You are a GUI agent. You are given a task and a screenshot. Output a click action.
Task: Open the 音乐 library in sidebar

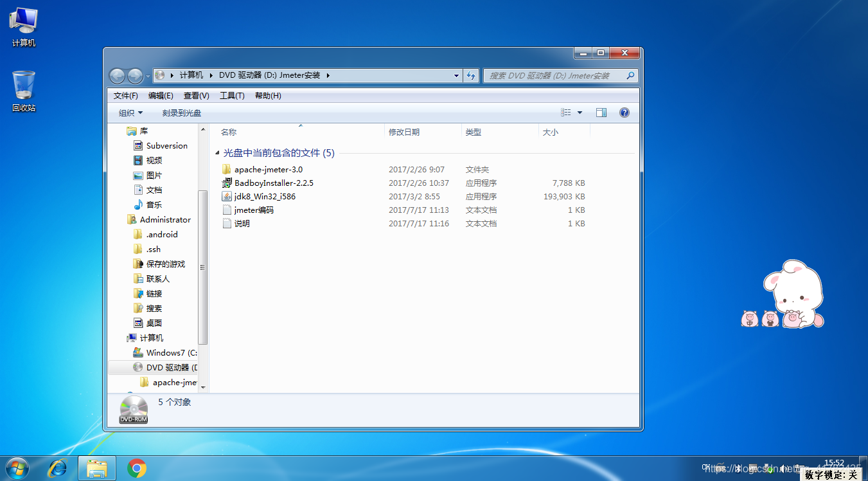point(148,204)
